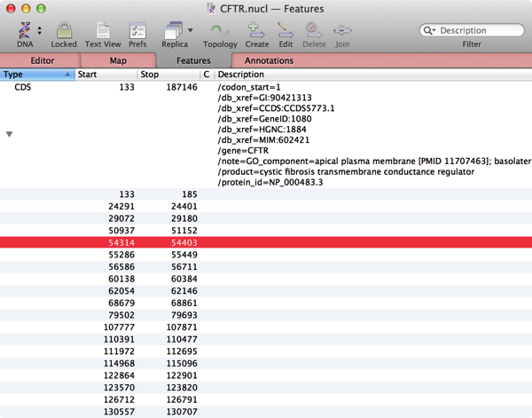Switch to the Map tab
The width and height of the screenshot is (532, 418).
click(118, 60)
